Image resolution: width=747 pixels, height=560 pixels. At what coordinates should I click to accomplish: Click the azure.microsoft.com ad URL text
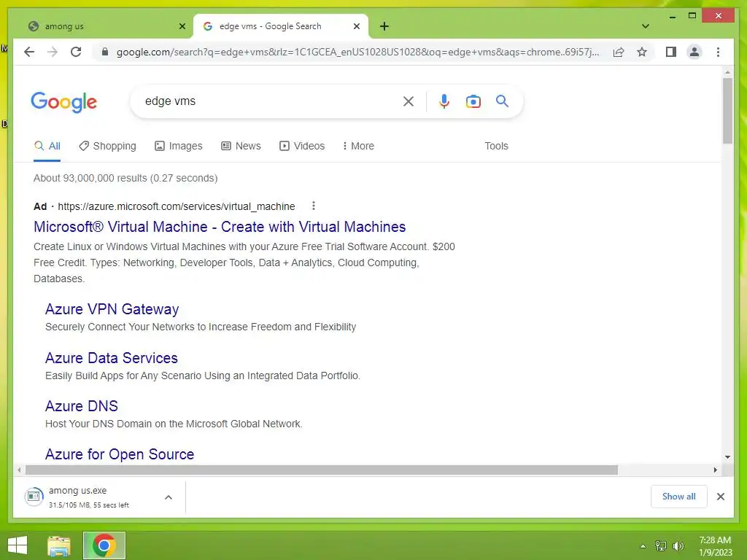click(x=177, y=206)
